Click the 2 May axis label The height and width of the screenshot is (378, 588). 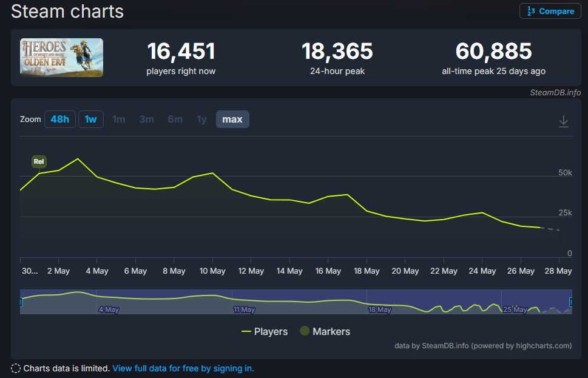point(58,271)
